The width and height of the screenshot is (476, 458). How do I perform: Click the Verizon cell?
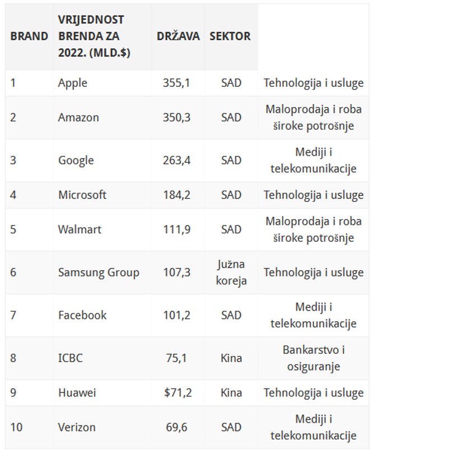[x=77, y=427]
